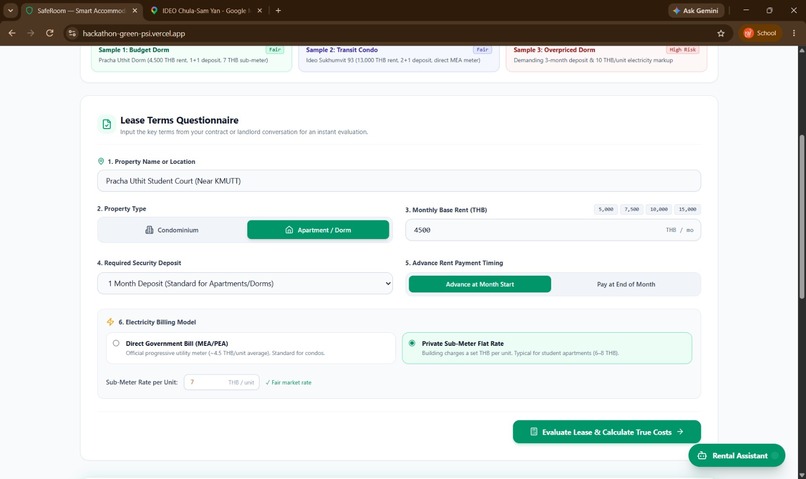Click the Ask Gemini button

(696, 10)
